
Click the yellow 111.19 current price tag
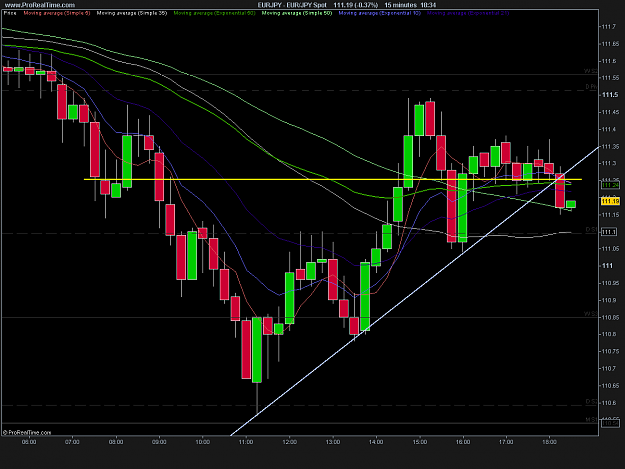pos(610,201)
